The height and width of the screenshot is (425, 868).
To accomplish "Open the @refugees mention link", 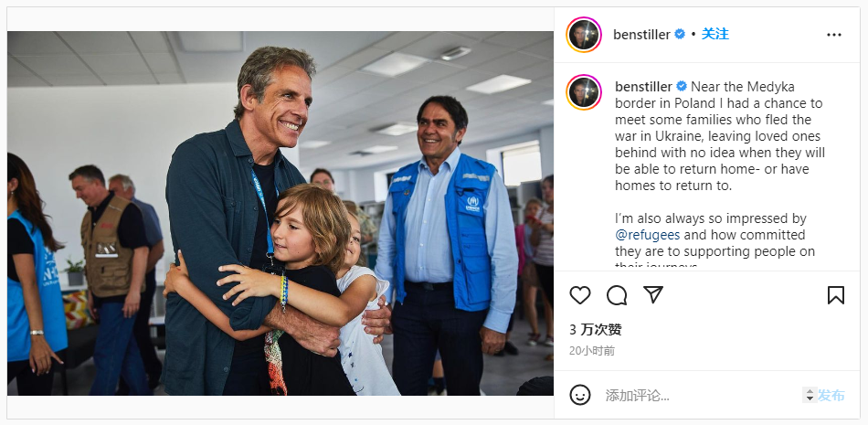I will coord(647,235).
